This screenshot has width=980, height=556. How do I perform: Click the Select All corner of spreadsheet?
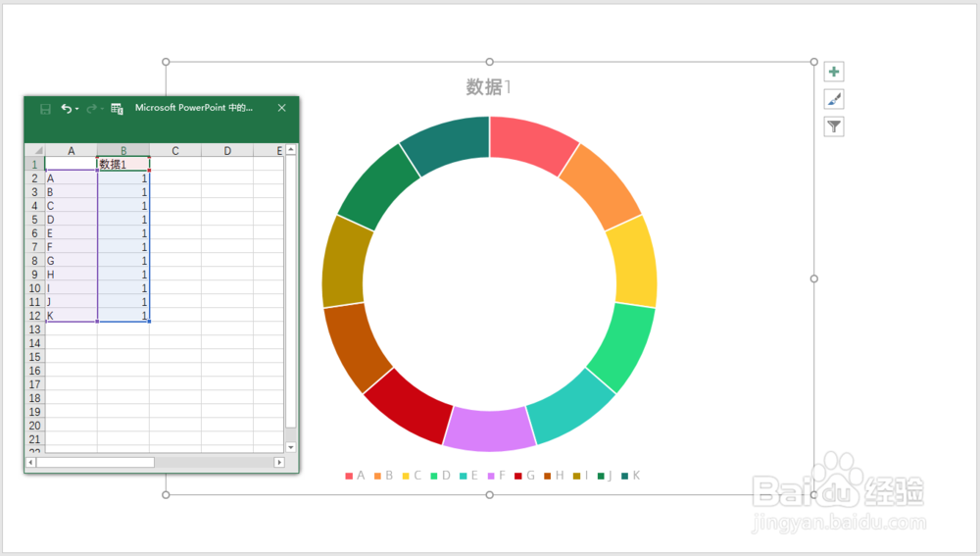click(x=35, y=150)
